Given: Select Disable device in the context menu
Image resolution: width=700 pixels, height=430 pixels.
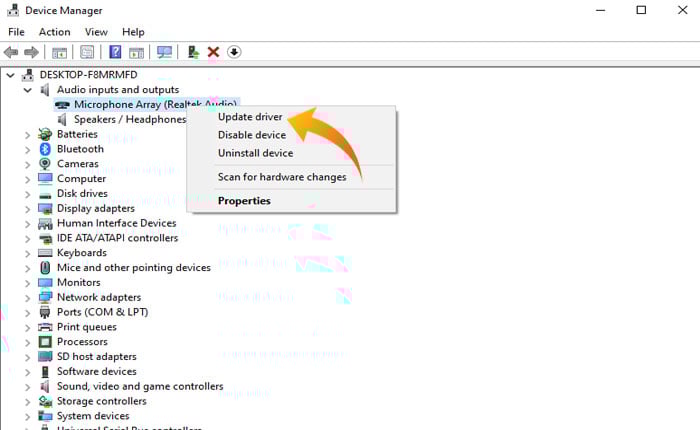Looking at the screenshot, I should (x=252, y=135).
